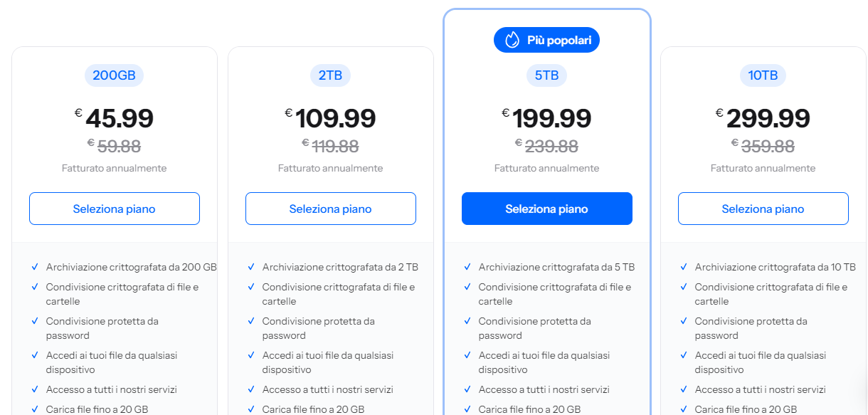
Task: Click the 5TB storage badge
Action: [x=546, y=75]
